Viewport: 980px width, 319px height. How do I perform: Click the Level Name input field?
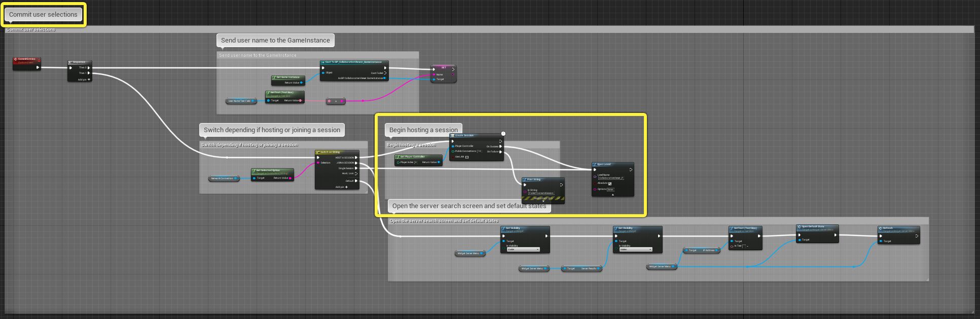click(611, 178)
